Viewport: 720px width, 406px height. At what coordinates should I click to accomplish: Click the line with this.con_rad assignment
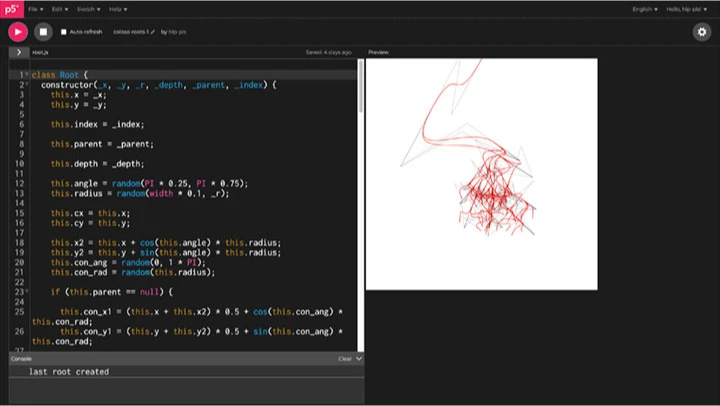133,272
